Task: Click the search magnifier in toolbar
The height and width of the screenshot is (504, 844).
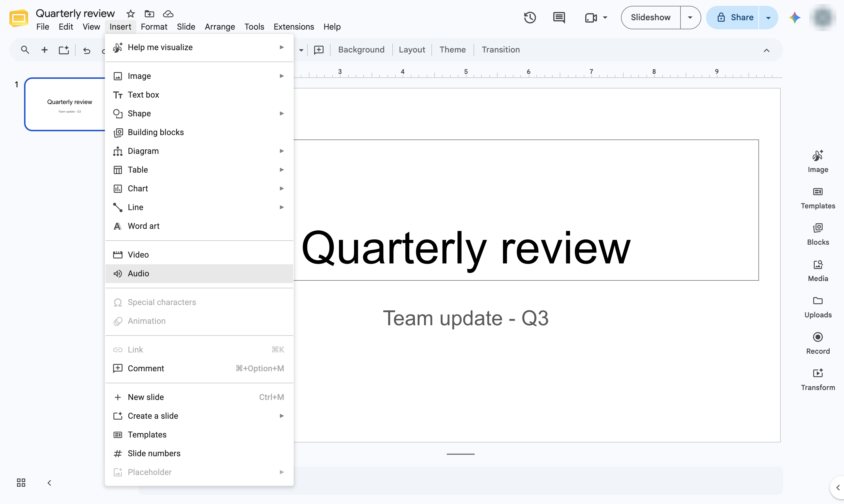Action: point(25,50)
